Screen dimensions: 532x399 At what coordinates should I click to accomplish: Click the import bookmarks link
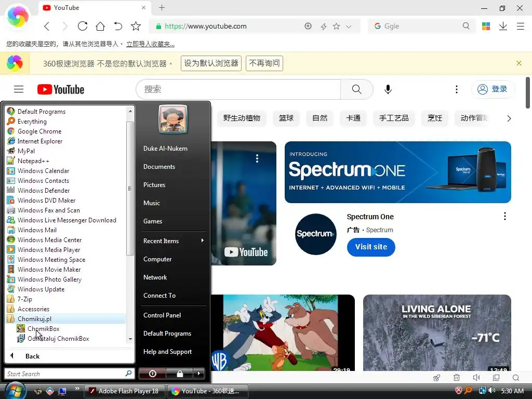[150, 44]
